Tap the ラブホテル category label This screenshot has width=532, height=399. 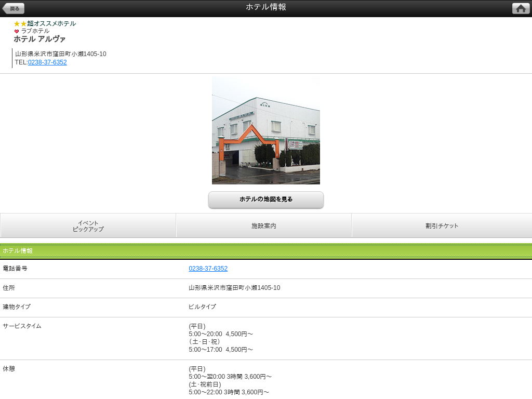pyautogui.click(x=35, y=31)
